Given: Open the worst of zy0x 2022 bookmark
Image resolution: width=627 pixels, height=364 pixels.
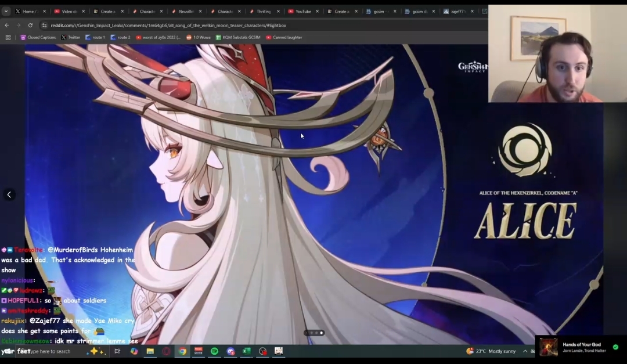Looking at the screenshot, I should (x=158, y=37).
